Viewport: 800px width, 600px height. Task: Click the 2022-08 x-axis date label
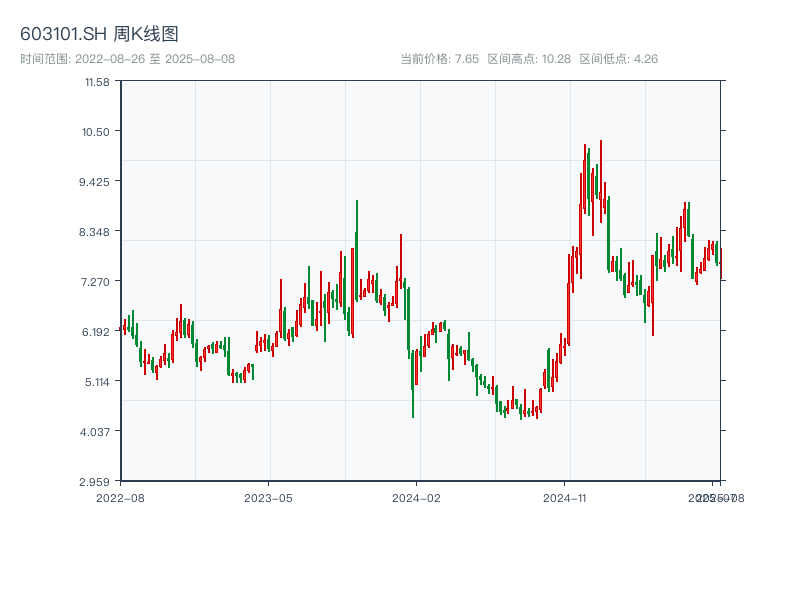pyautogui.click(x=120, y=497)
